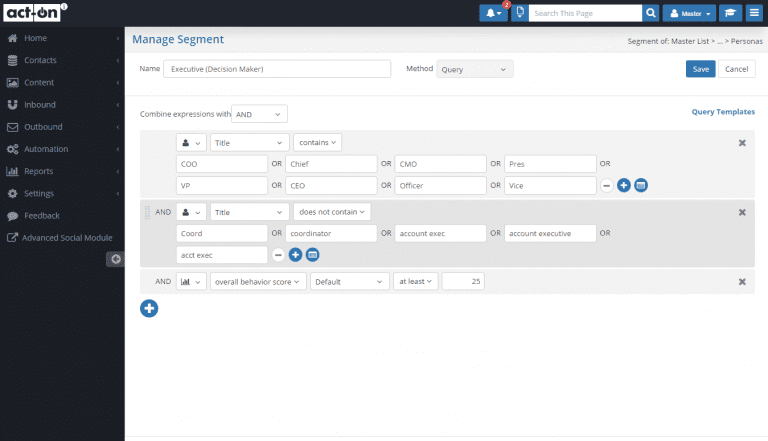Open the 'Combine expressions with' AND dropdown
The height and width of the screenshot is (441, 768).
[259, 114]
